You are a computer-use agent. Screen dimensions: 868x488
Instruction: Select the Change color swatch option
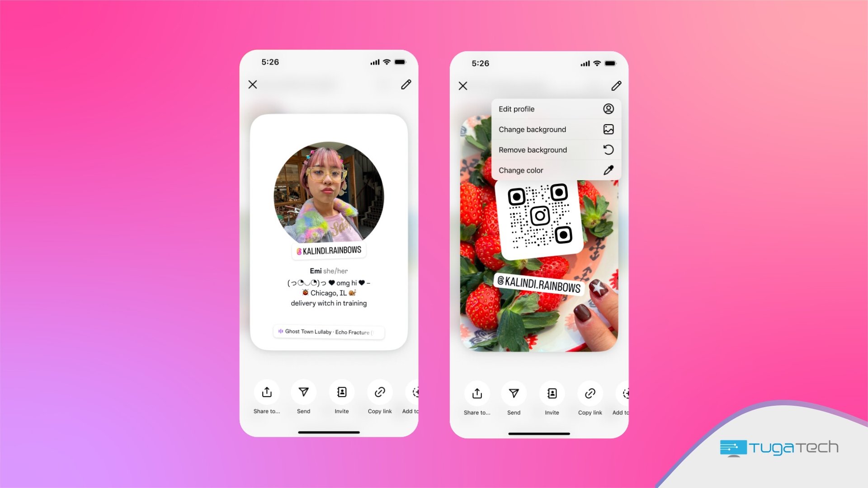(554, 170)
